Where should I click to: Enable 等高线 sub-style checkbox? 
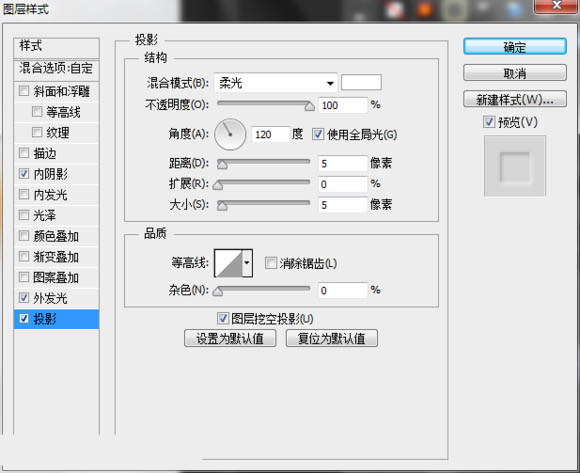(37, 111)
